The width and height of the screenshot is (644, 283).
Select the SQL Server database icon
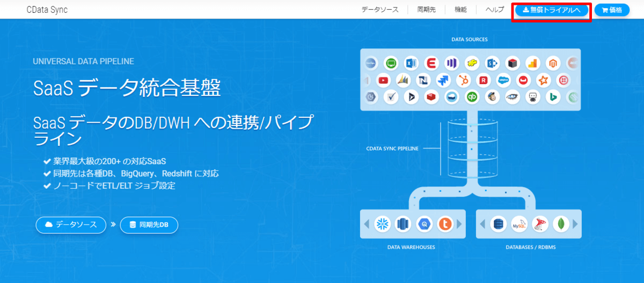point(540,224)
